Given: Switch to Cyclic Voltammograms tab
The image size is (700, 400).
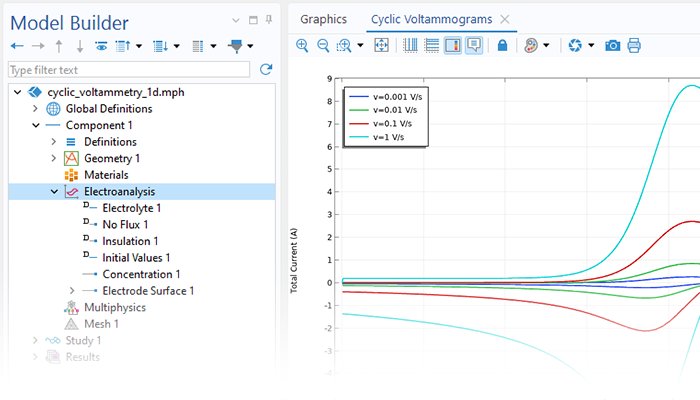Looking at the screenshot, I should (x=432, y=19).
